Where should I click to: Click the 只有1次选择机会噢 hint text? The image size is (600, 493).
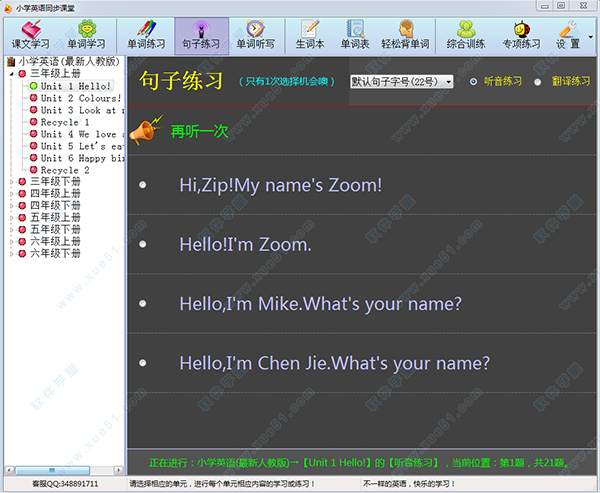287,82
